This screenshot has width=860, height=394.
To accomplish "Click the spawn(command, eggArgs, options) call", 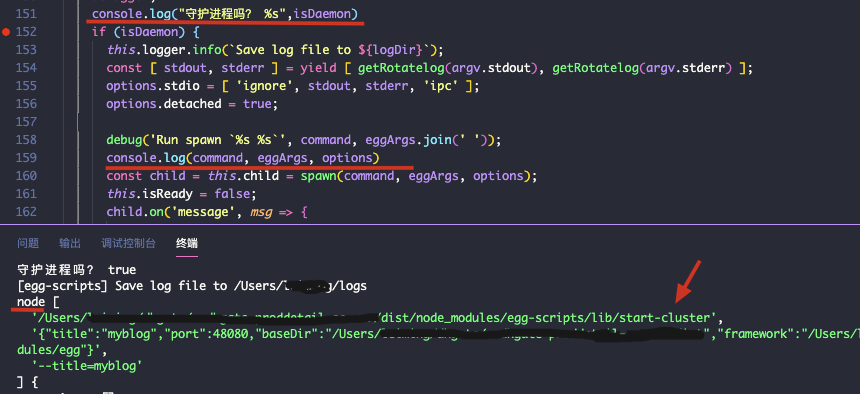I will tap(418, 176).
